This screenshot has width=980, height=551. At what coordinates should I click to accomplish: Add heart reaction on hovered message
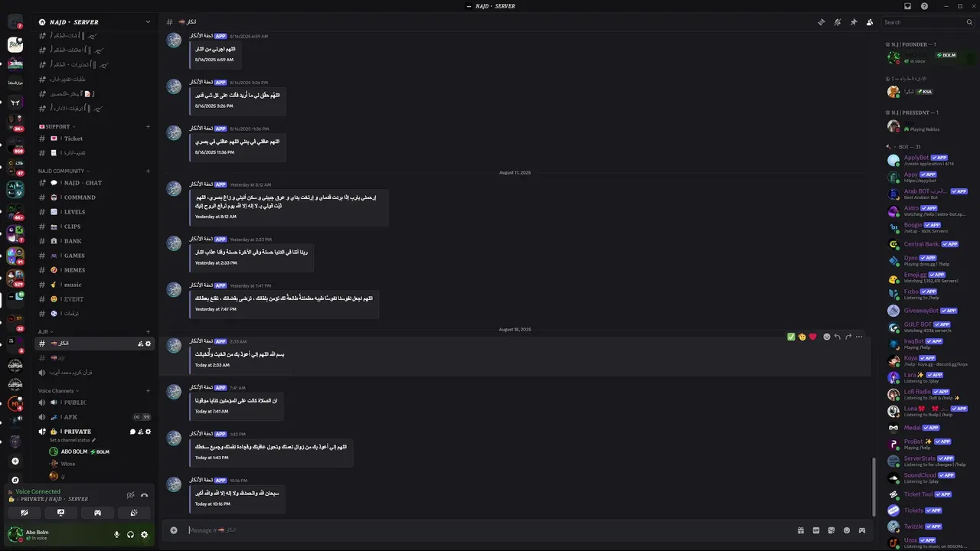(x=812, y=337)
